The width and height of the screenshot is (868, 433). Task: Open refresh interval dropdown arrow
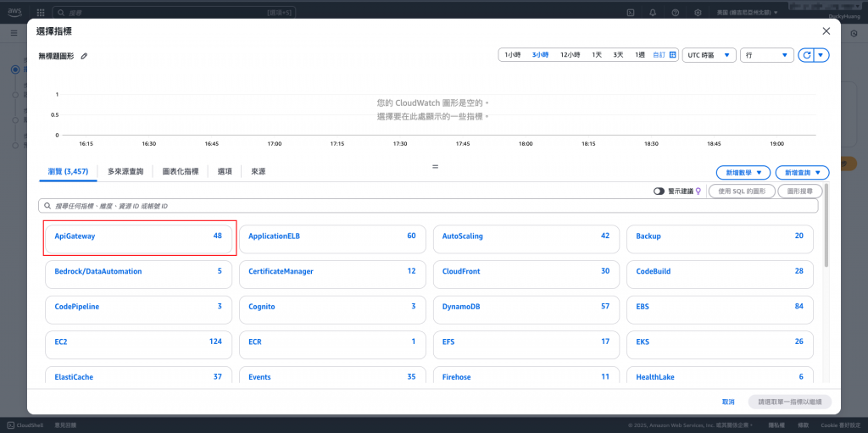[x=821, y=55]
